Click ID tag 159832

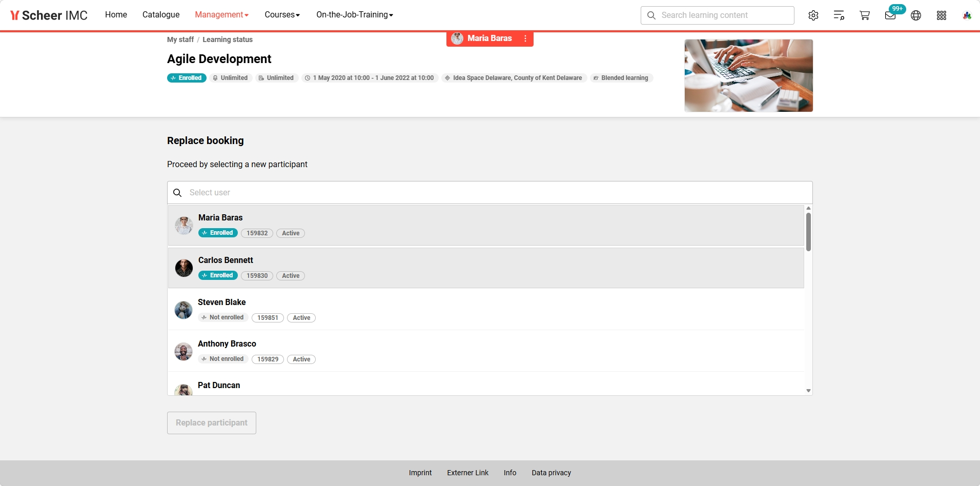257,233
